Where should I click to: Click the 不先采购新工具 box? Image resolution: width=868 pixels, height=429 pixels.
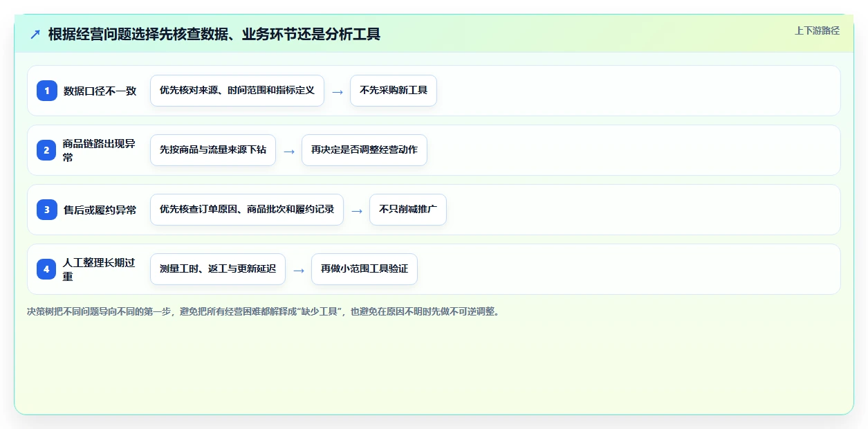(394, 91)
